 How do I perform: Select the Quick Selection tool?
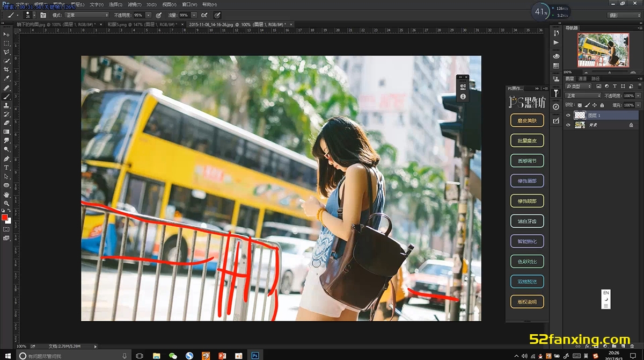click(x=6, y=61)
